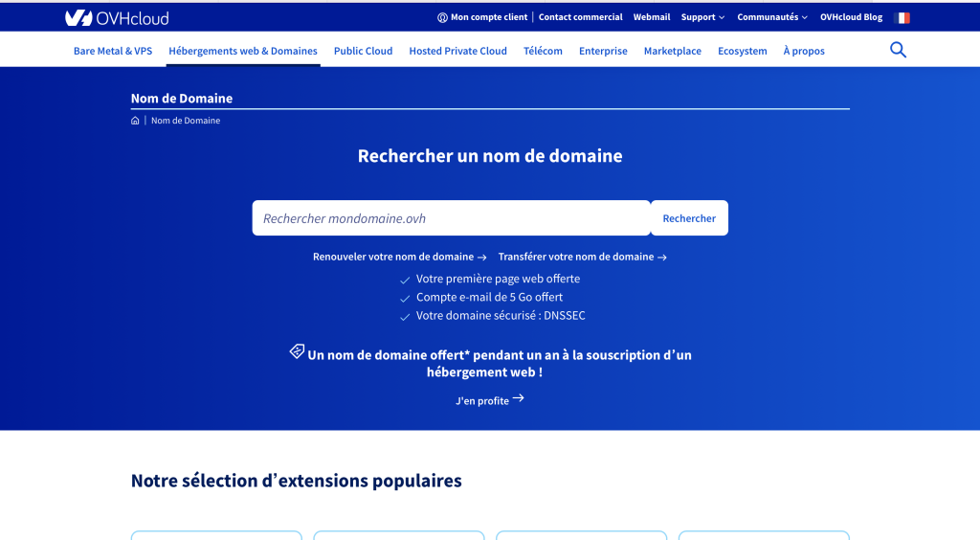Click the Nom de Domaine page title
980x540 pixels.
tap(182, 98)
